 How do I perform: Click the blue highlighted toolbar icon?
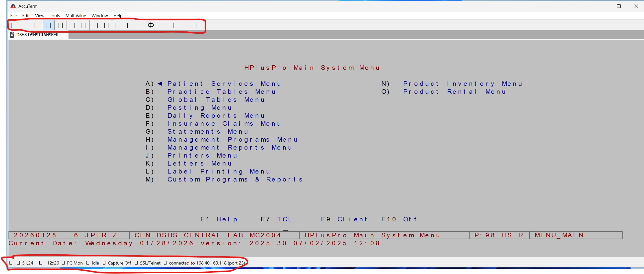49,25
